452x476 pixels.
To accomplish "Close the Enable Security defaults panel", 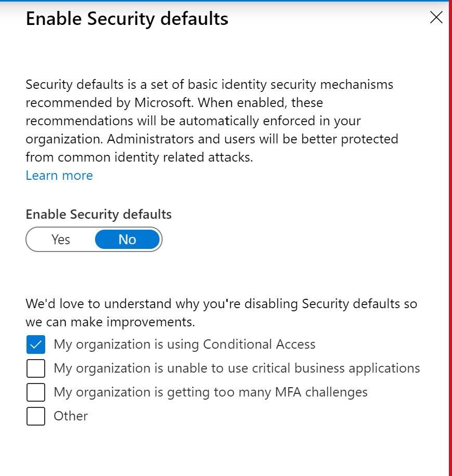I will point(435,17).
